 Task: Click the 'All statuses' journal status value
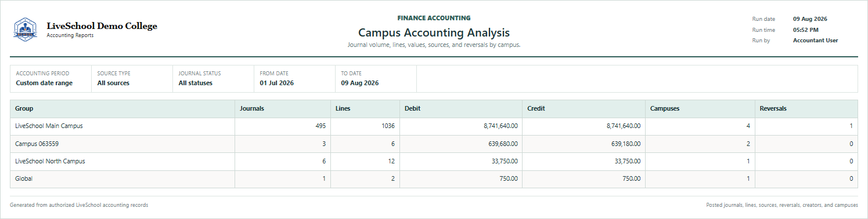(196, 83)
